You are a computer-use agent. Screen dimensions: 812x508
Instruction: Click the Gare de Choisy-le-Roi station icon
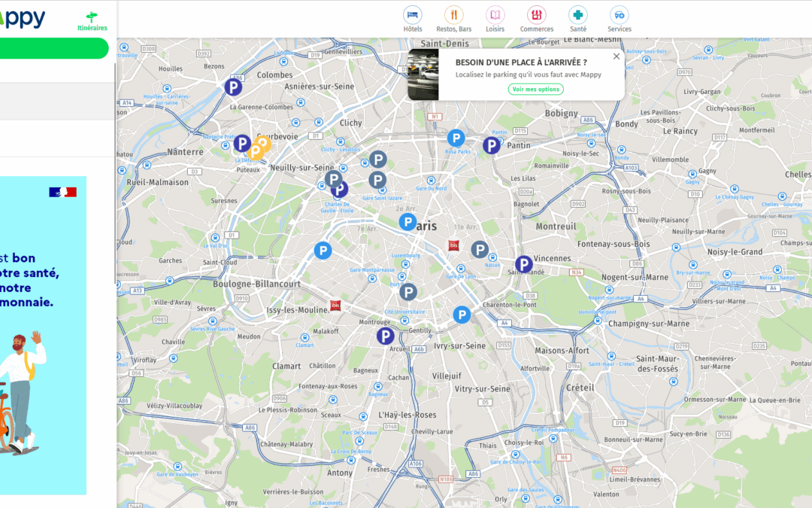[515, 454]
